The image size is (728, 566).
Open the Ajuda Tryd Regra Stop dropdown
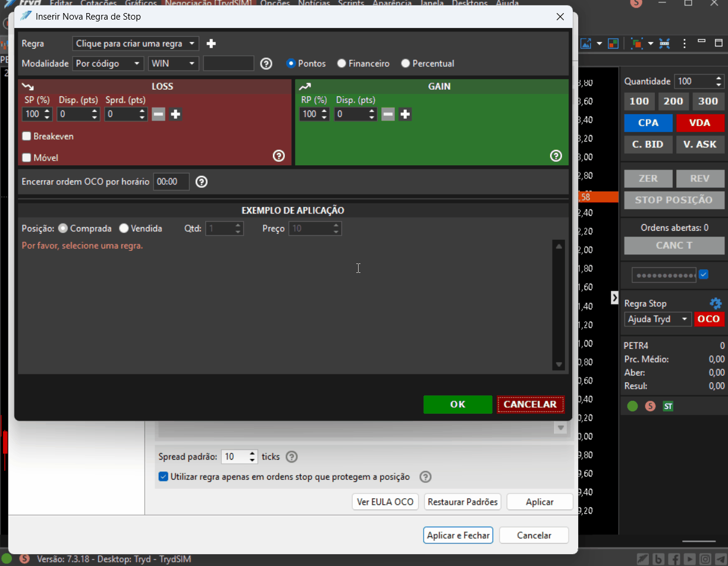pos(658,319)
